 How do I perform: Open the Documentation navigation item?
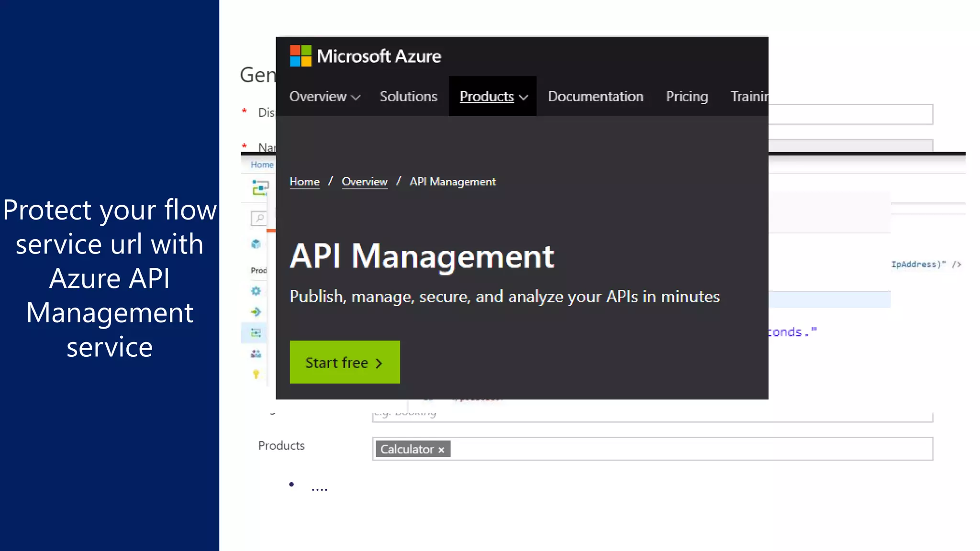tap(595, 96)
